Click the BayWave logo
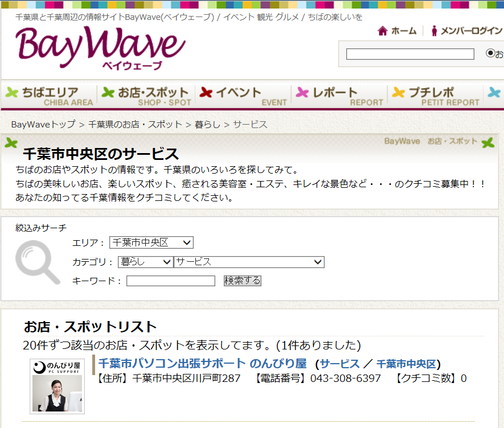 coord(100,48)
